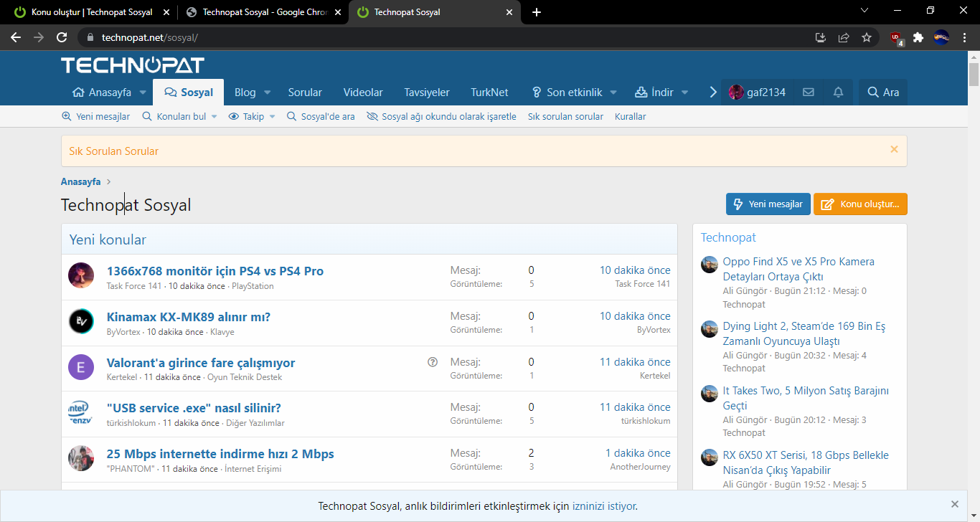Open the notifications bell icon
980x522 pixels.
click(x=838, y=92)
